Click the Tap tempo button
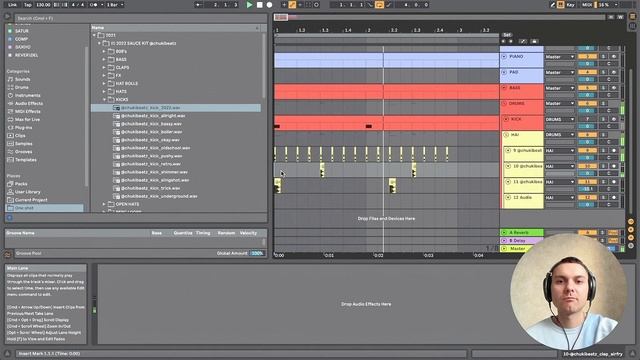 point(28,5)
